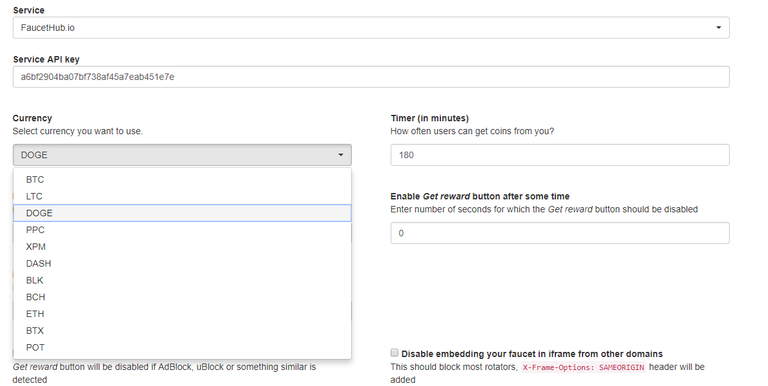Choose DASH from the dropdown list
768x386 pixels.
tap(182, 264)
